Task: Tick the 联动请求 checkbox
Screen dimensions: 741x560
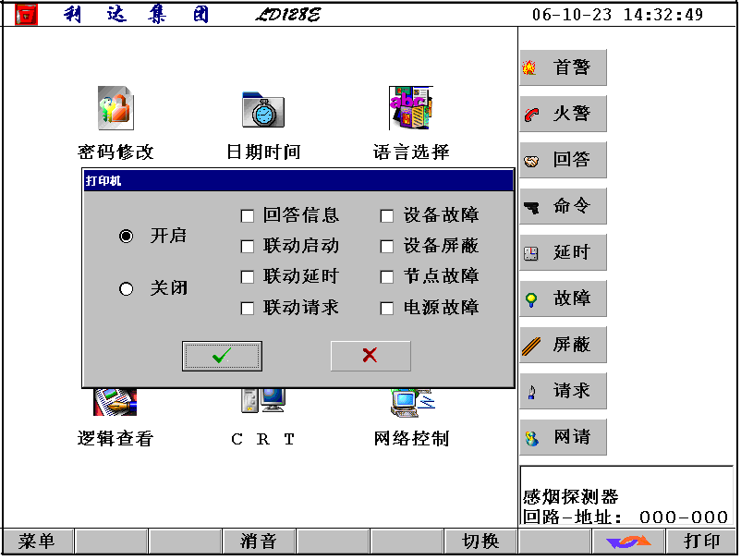Action: (248, 309)
